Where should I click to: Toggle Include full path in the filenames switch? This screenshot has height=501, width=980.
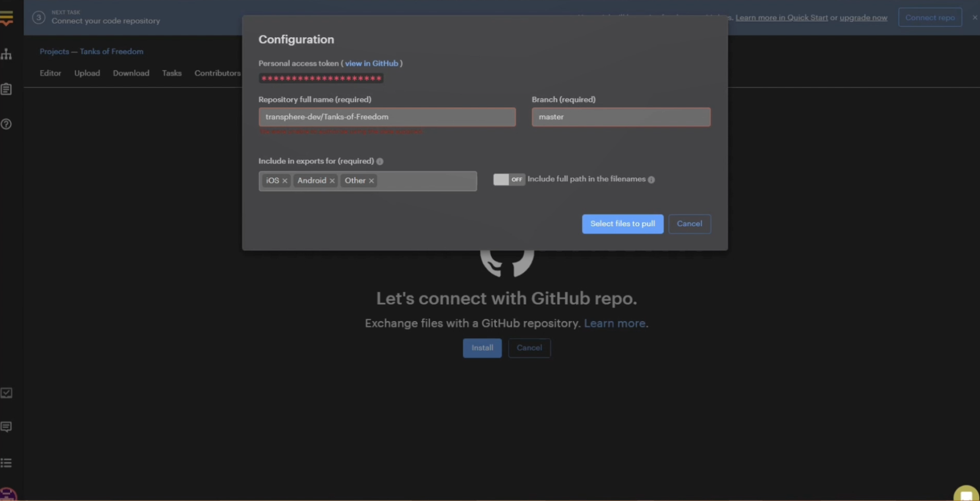point(509,179)
